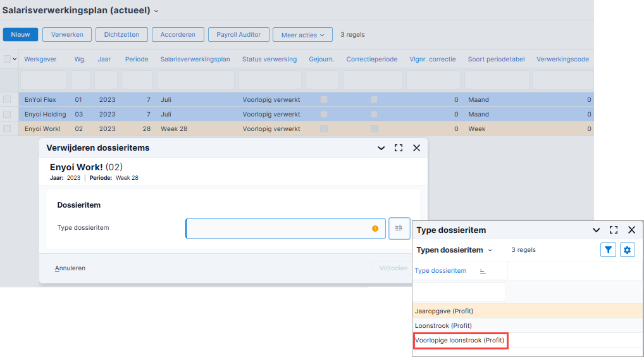This screenshot has width=644, height=357.
Task: Open the Salarisverwerkingsplan (actueel) view dropdown
Action: coord(156,11)
